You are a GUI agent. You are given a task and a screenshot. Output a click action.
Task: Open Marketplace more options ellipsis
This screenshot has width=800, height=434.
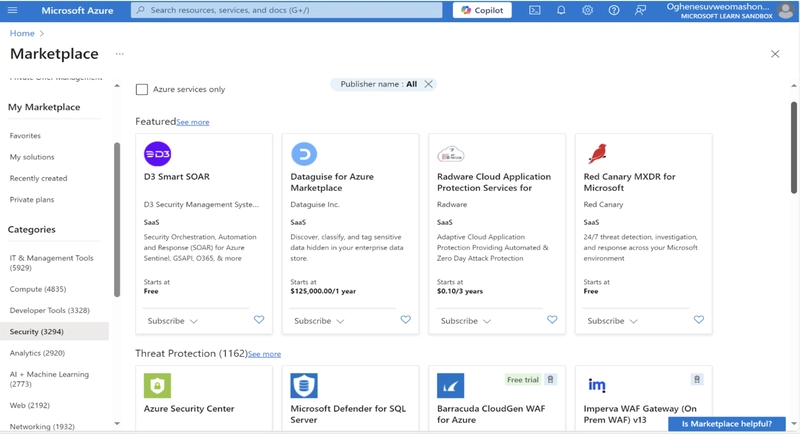[x=119, y=54]
